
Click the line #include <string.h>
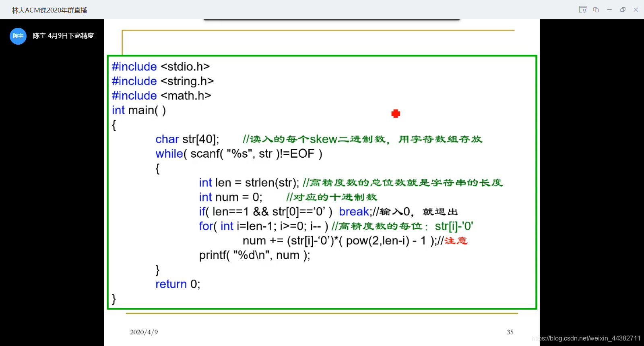point(163,81)
